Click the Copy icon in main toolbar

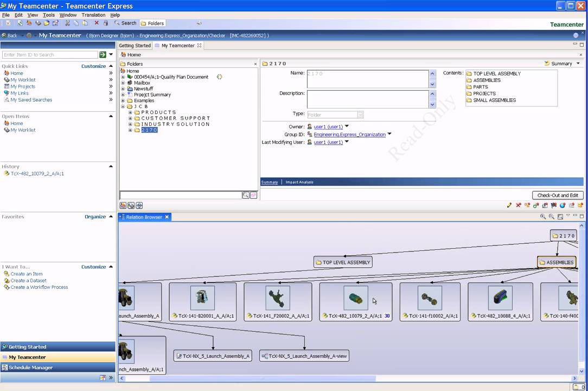[76, 23]
